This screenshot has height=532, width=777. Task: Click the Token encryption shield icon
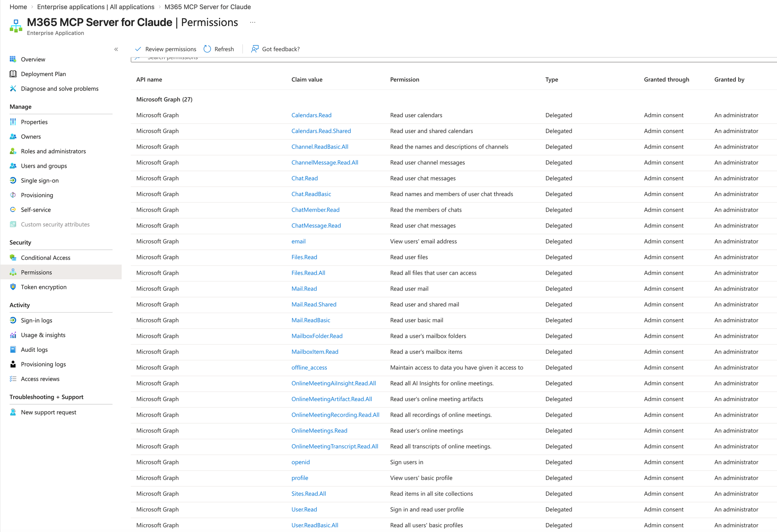(13, 287)
